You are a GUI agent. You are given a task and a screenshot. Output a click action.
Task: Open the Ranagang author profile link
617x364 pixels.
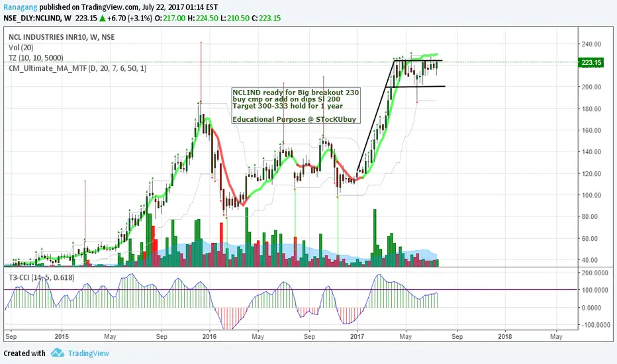[x=21, y=7]
